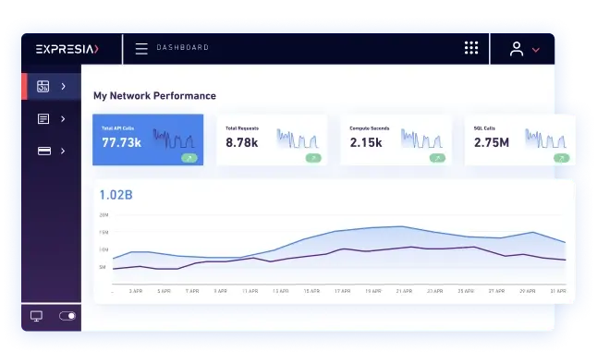Click green trend badge on SQL Calls
The width and height of the screenshot is (597, 364).
tap(561, 158)
